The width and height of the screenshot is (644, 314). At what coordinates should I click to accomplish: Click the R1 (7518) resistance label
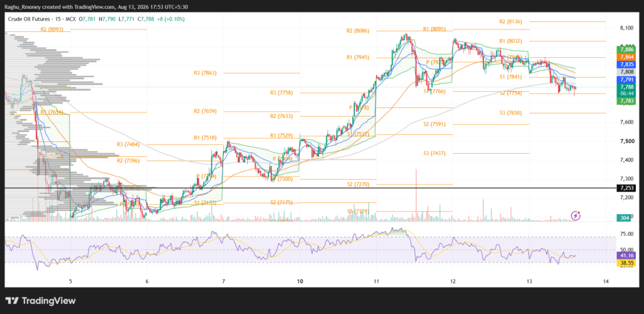coord(206,138)
